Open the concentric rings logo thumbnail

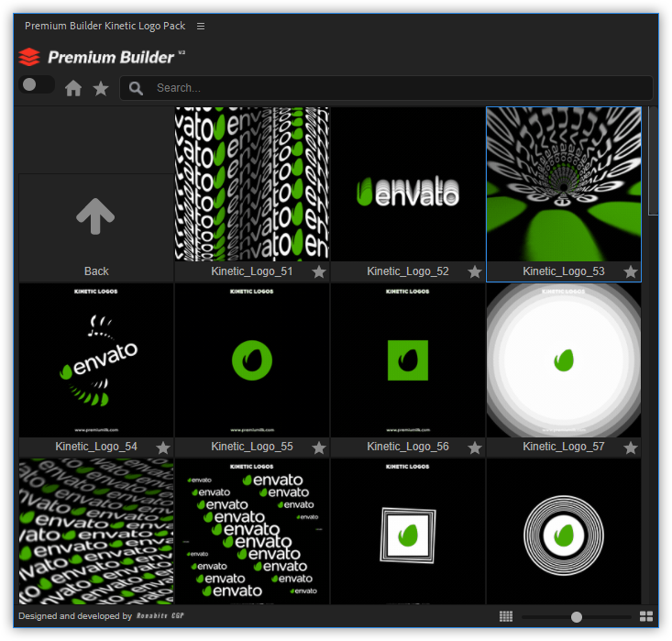click(x=564, y=532)
